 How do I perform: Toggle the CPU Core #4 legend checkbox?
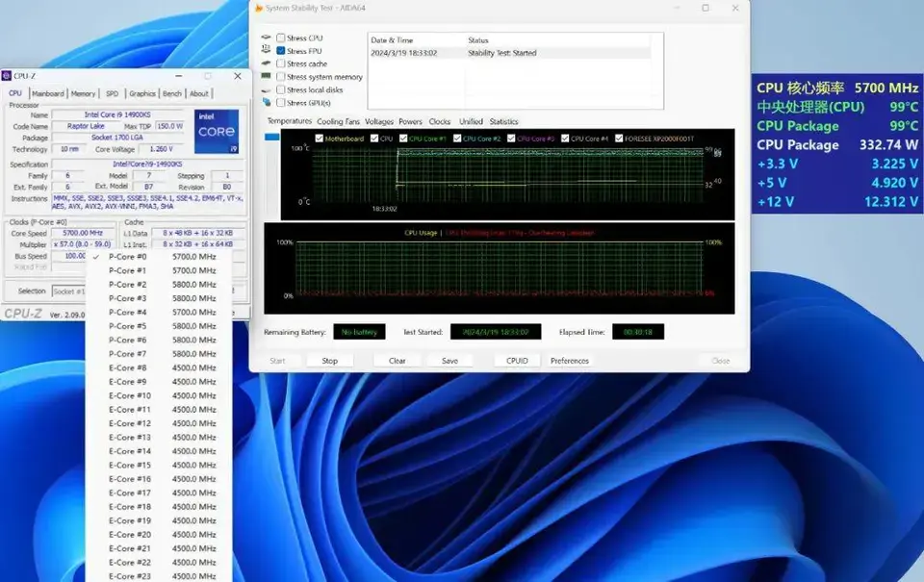coord(565,139)
